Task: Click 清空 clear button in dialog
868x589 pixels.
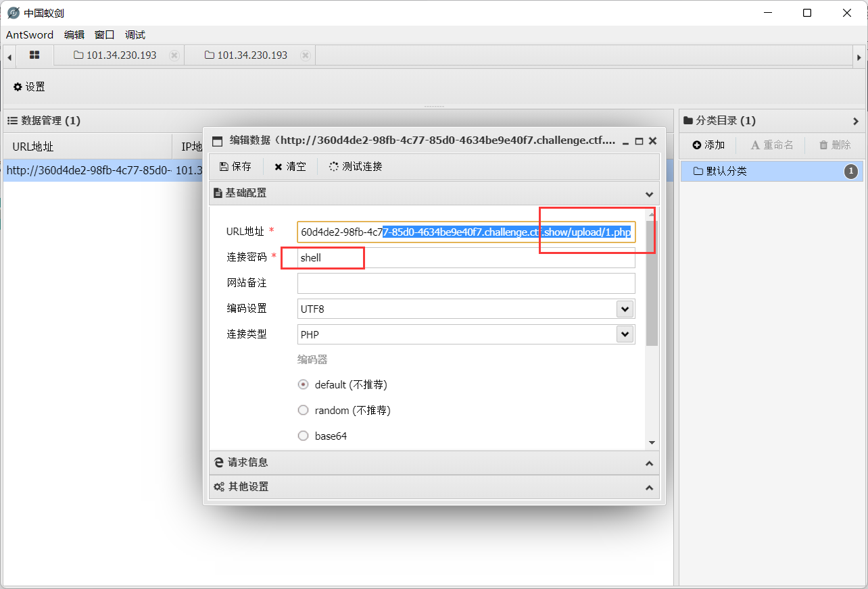Action: [x=290, y=166]
